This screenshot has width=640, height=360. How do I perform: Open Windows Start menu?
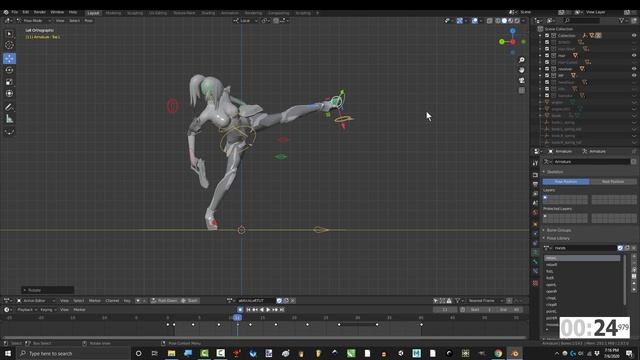(8, 353)
